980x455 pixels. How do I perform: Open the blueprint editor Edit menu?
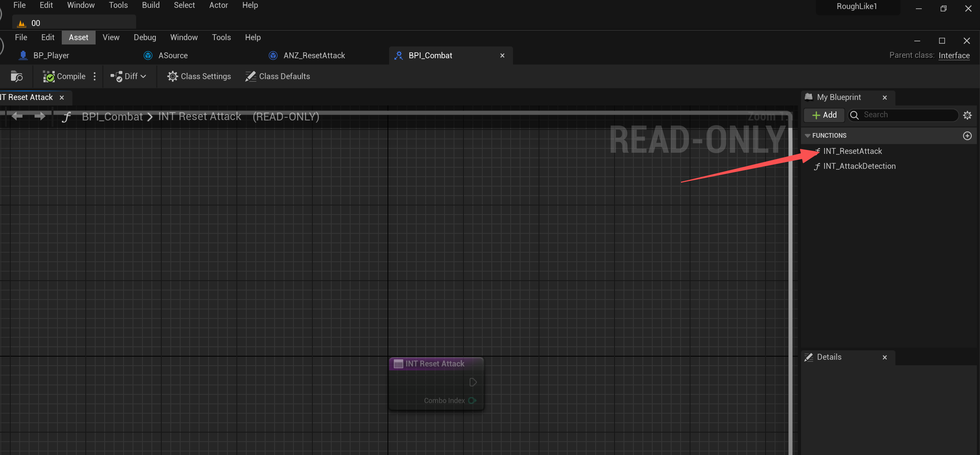(48, 37)
